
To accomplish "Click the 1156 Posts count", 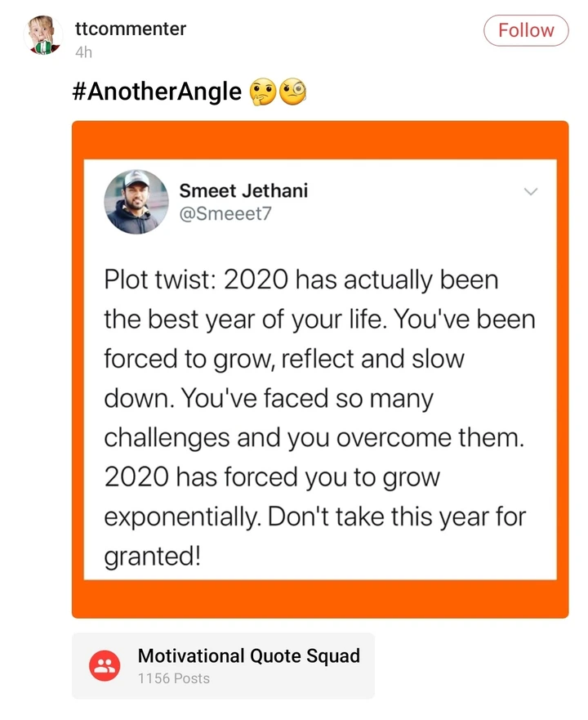I will tap(173, 678).
